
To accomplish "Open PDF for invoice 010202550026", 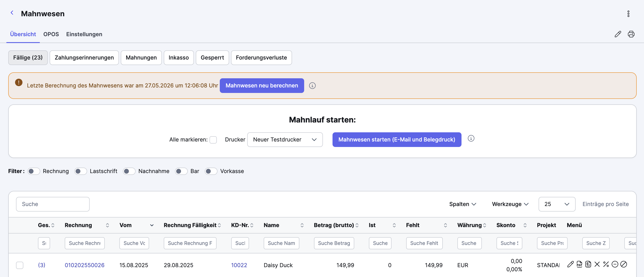I will [x=580, y=264].
